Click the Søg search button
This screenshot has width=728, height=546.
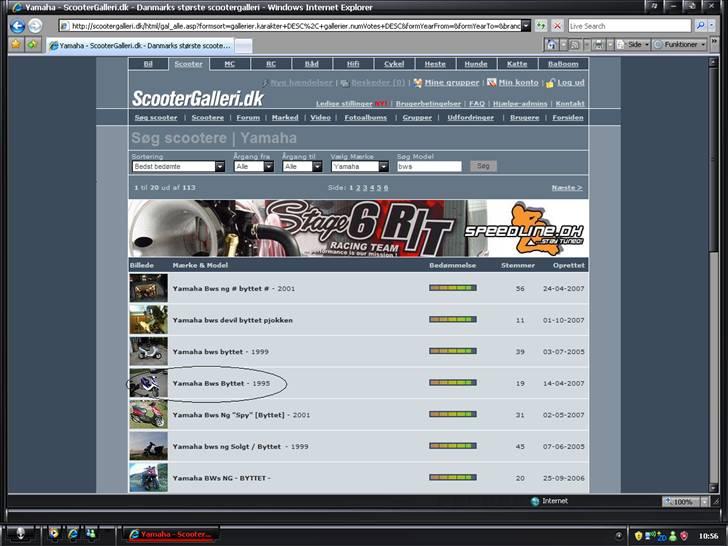tap(483, 166)
